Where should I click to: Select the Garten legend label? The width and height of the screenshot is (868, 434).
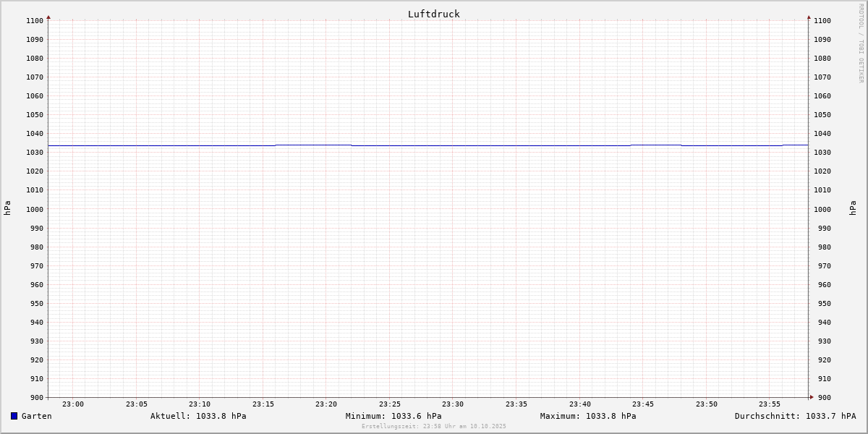(x=36, y=416)
